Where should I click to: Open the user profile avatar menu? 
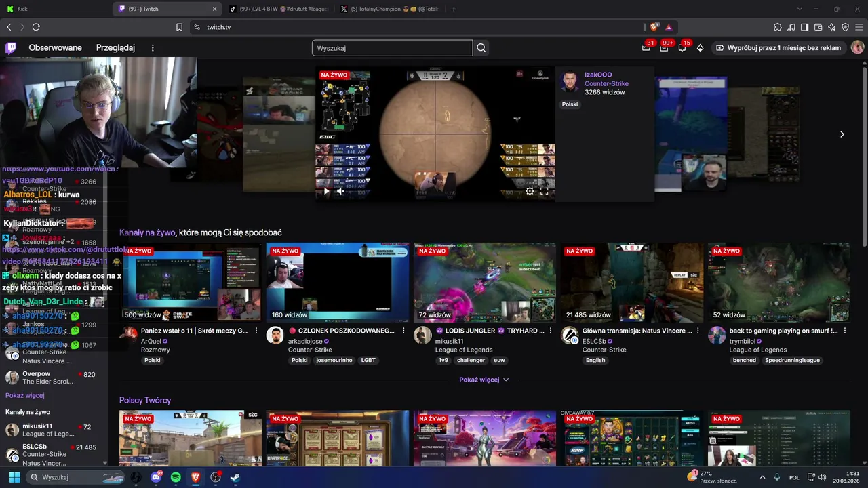tap(857, 47)
